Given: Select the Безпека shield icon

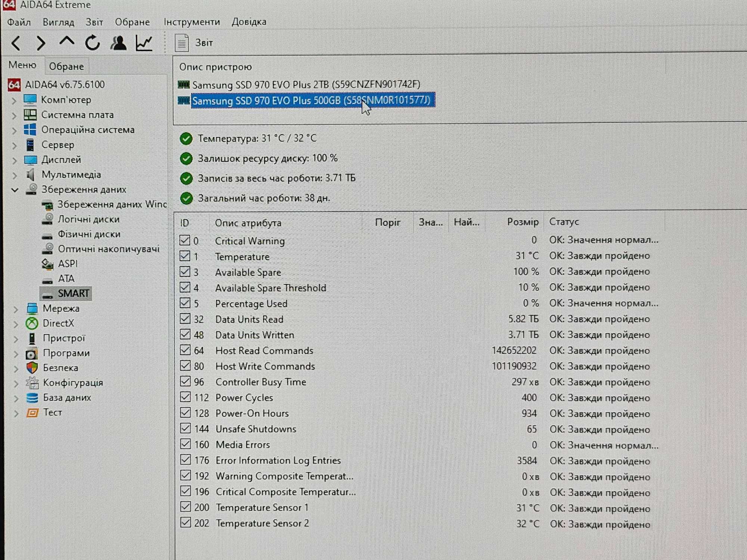Looking at the screenshot, I should click(32, 368).
